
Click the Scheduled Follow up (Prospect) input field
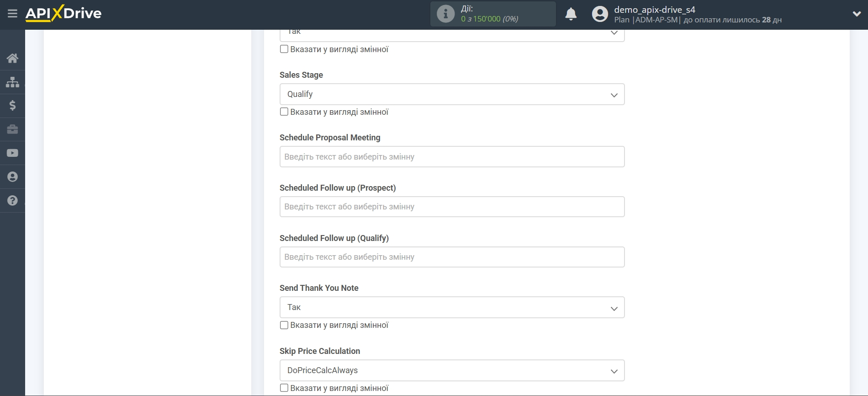point(452,207)
